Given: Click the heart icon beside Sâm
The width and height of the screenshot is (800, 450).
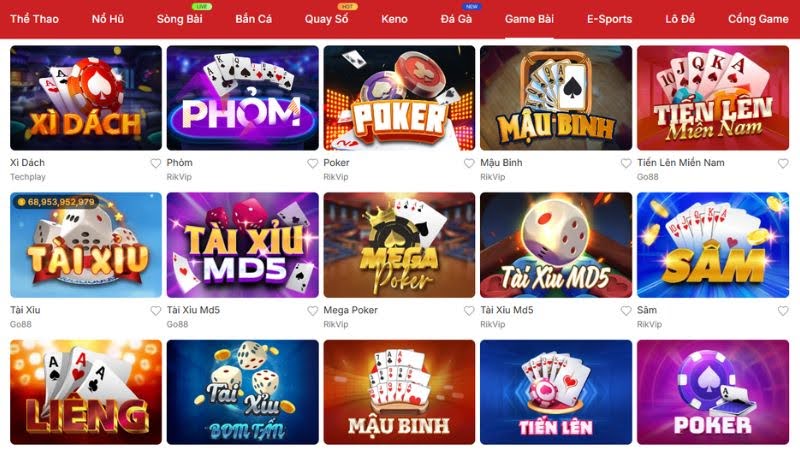Looking at the screenshot, I should point(783,310).
